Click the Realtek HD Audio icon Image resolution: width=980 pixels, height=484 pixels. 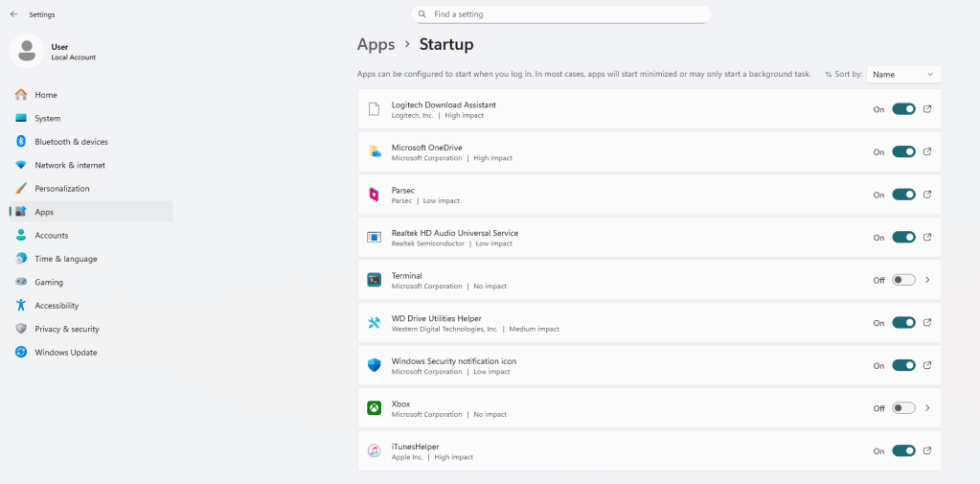[x=374, y=237]
